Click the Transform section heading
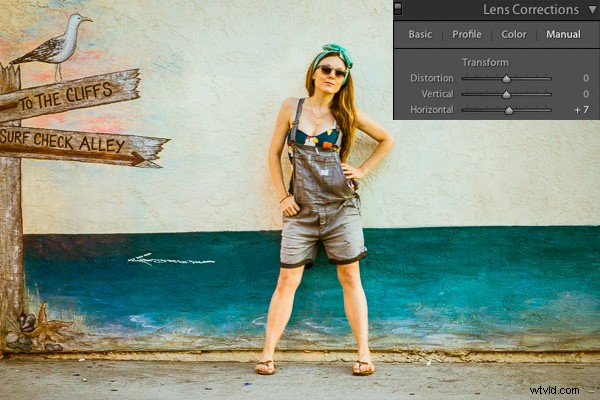 pos(485,62)
